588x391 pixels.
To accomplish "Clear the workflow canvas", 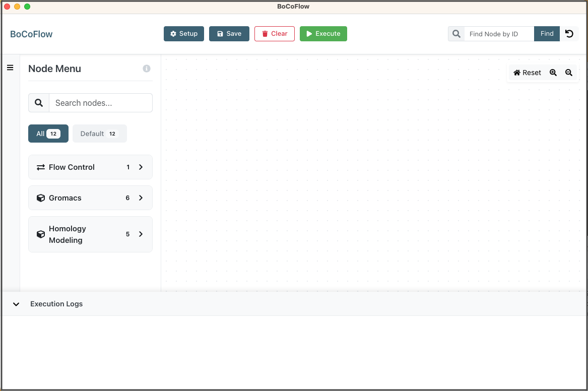I will (x=275, y=34).
